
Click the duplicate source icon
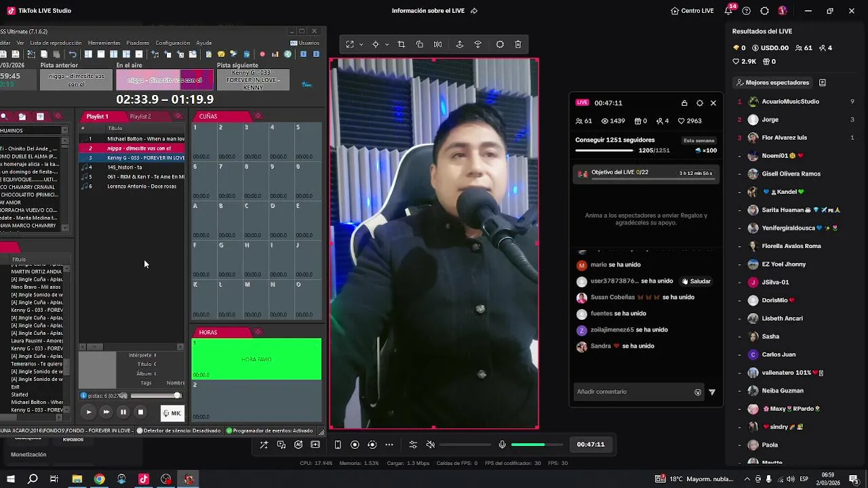pyautogui.click(x=420, y=45)
